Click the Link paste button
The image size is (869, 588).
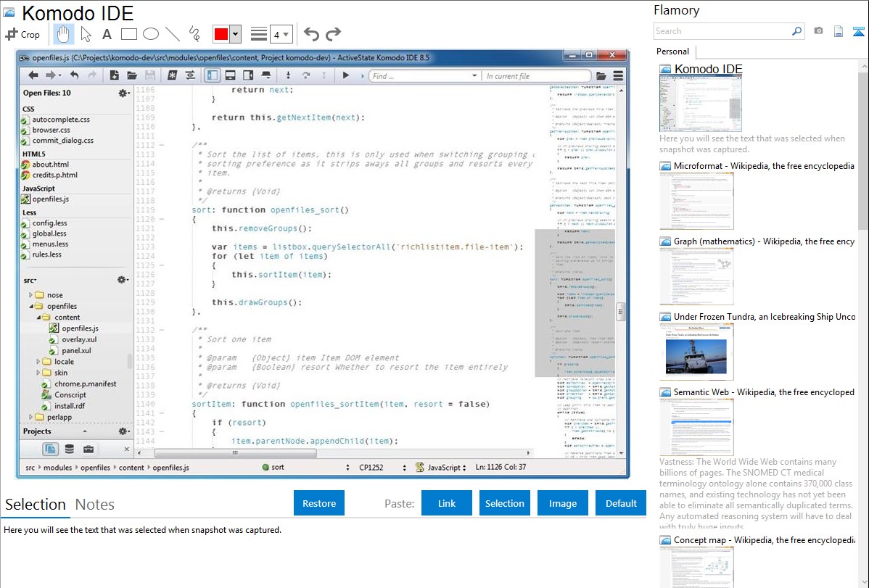pyautogui.click(x=447, y=503)
